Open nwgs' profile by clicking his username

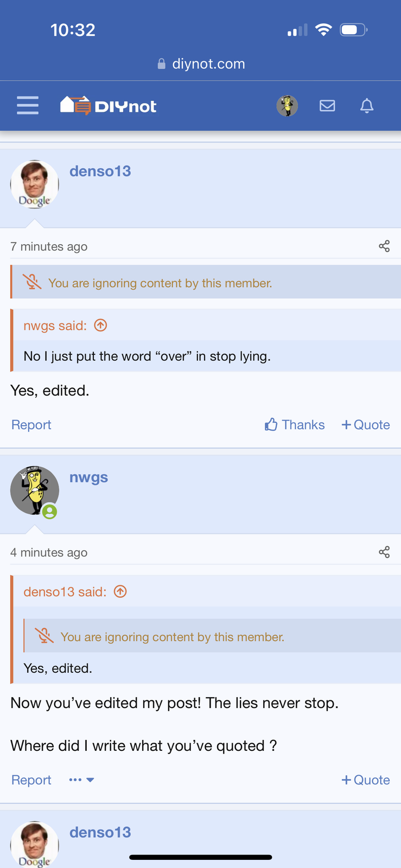coord(88,477)
